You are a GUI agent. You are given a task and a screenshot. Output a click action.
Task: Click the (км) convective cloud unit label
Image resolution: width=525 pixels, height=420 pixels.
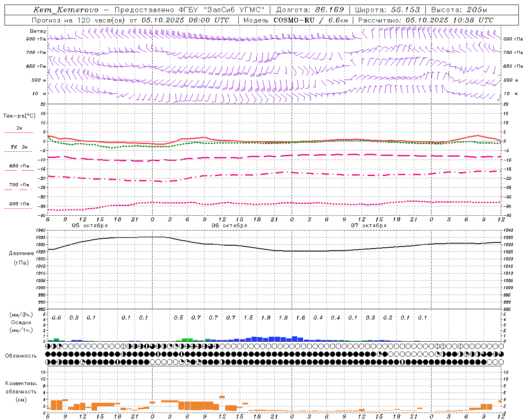click(x=21, y=399)
